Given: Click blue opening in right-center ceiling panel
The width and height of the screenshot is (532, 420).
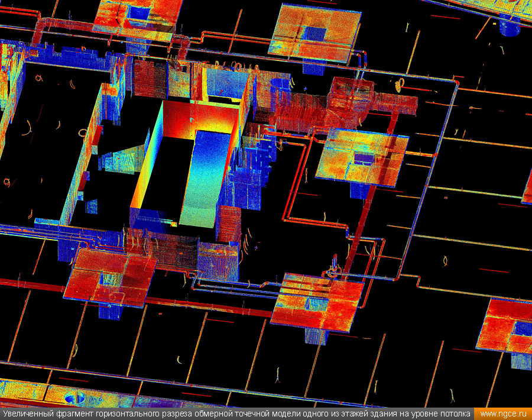Looking at the screenshot, I should (x=364, y=159).
